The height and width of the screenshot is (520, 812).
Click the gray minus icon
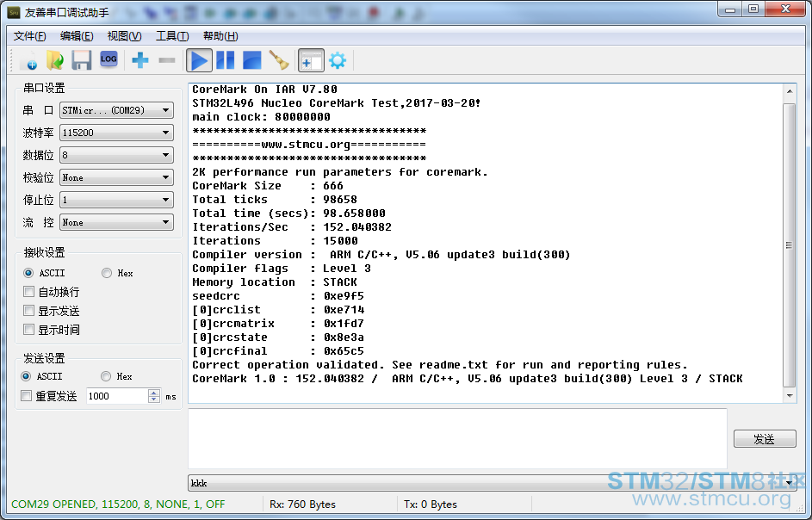pos(167,60)
